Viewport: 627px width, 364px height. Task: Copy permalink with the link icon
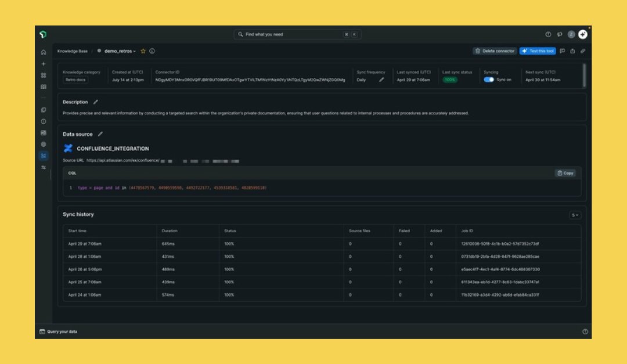(583, 51)
